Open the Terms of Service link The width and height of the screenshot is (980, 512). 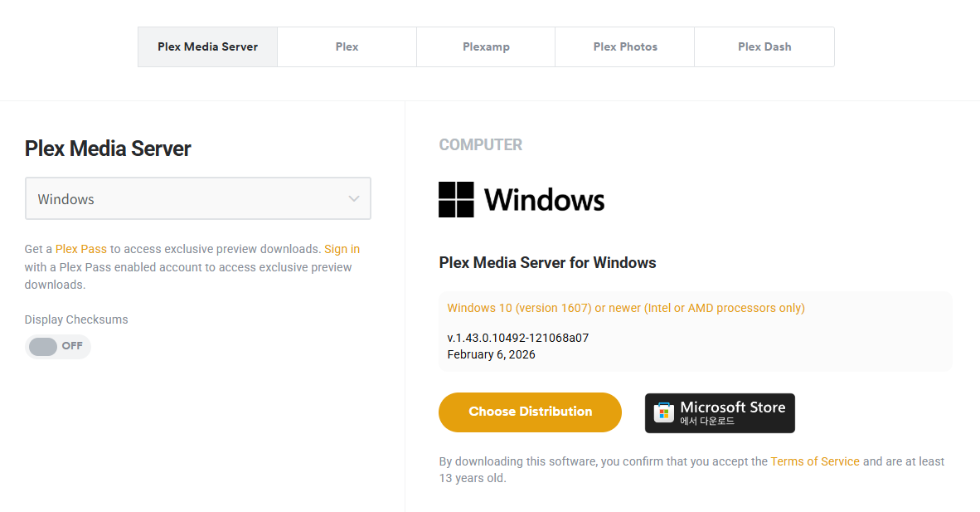pyautogui.click(x=815, y=461)
